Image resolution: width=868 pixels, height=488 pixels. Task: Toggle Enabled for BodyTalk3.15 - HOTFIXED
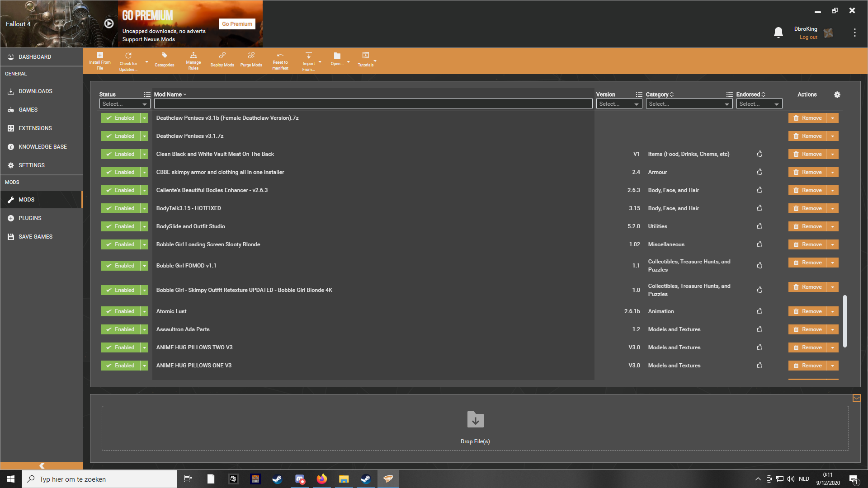(121, 208)
